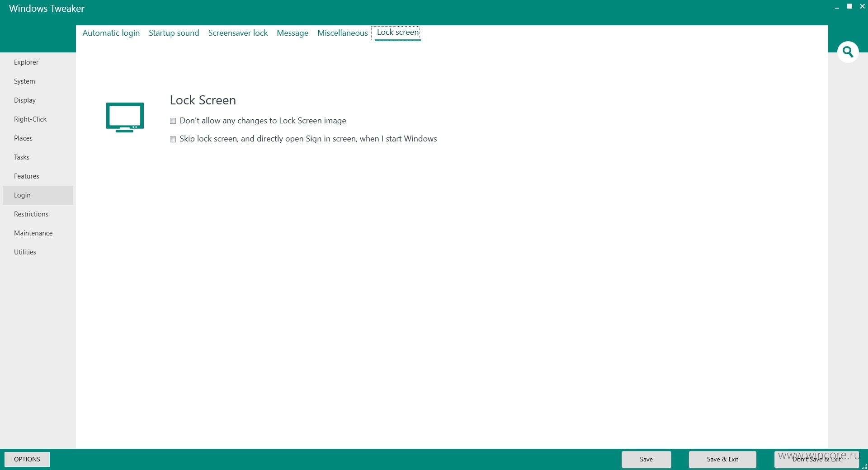Click the Lock Screen heading text
This screenshot has height=470, width=868.
click(x=203, y=100)
